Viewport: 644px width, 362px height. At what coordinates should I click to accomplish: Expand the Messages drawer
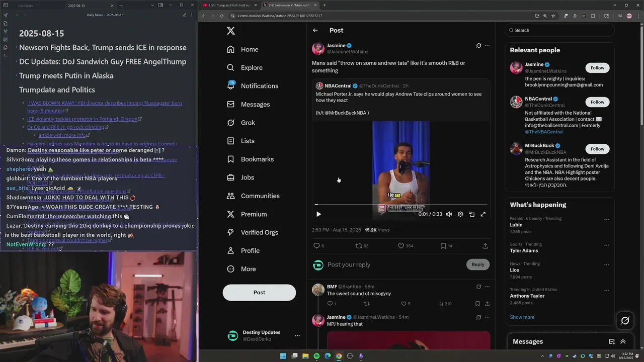click(623, 341)
